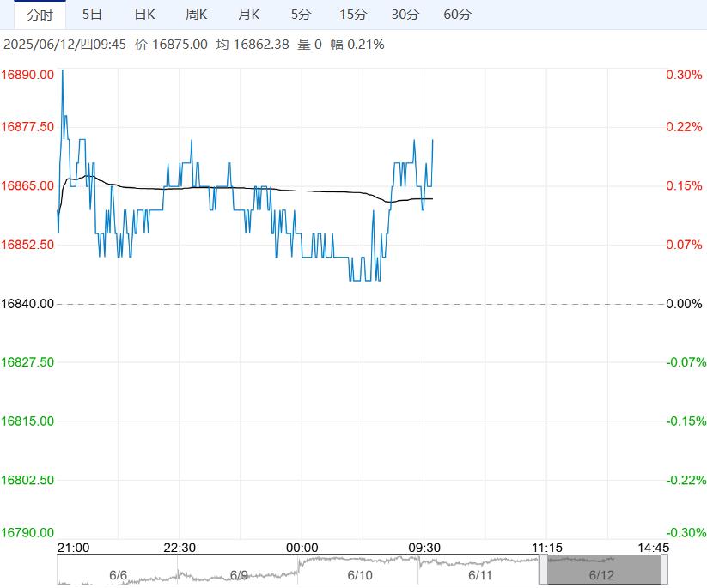Switch to the 60分 interval tab

458,15
